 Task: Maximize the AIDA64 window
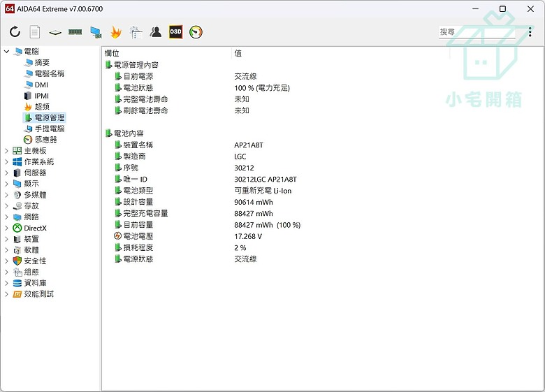pos(502,9)
